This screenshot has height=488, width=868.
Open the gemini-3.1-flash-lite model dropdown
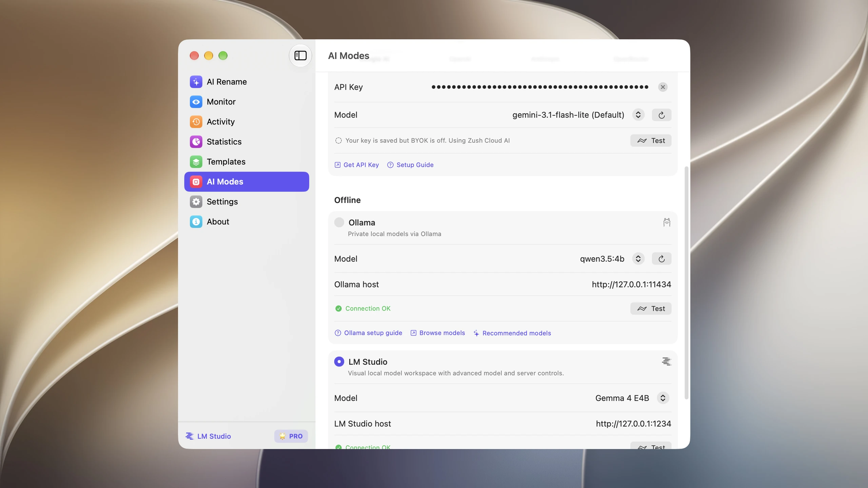point(638,115)
